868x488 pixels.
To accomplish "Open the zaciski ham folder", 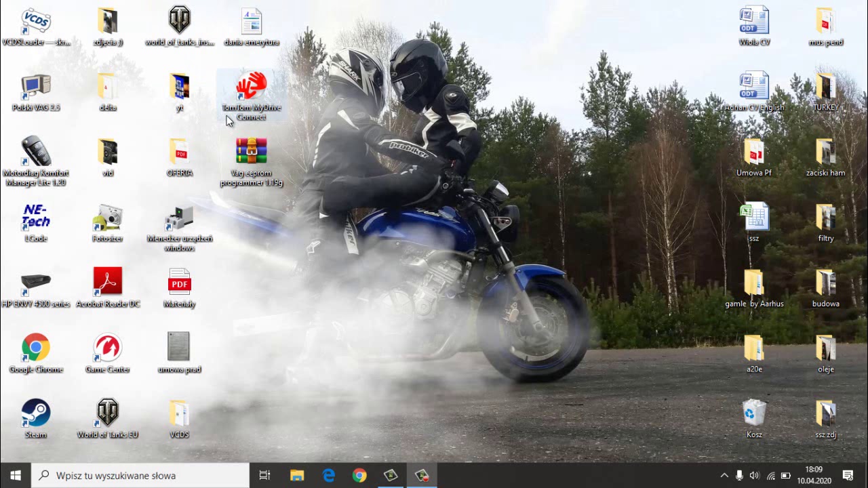I will 826,158.
